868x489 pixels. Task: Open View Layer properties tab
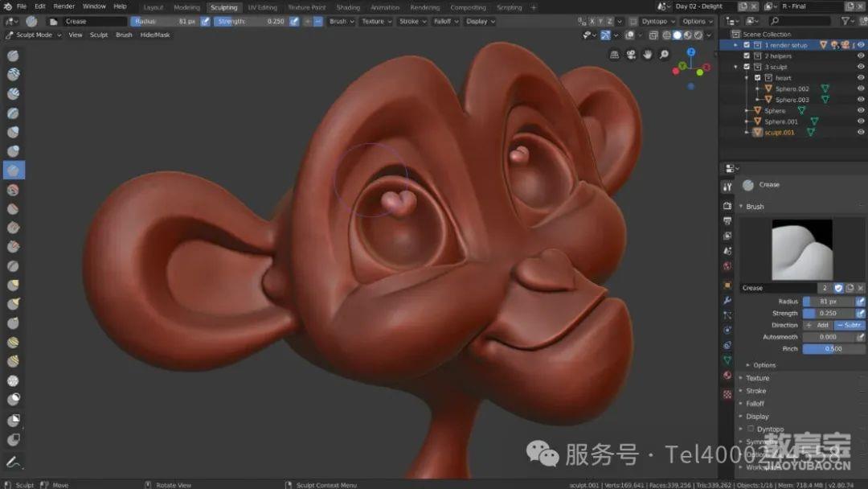coord(727,236)
